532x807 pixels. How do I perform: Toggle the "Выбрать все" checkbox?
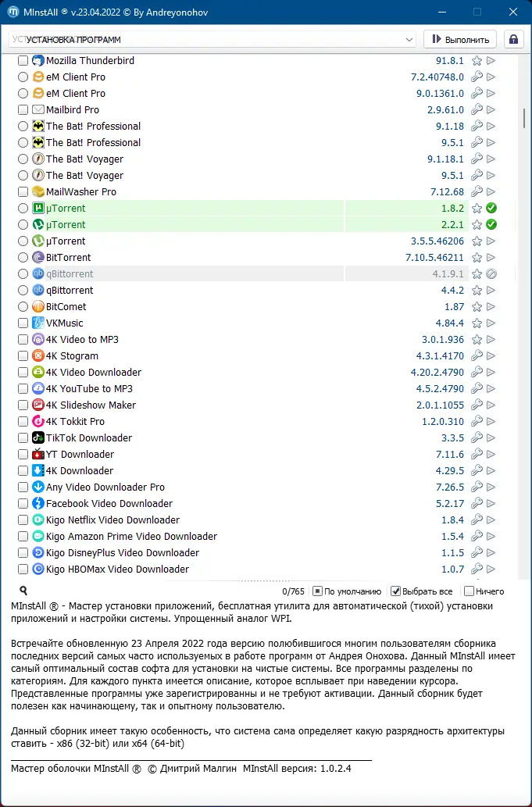[396, 591]
